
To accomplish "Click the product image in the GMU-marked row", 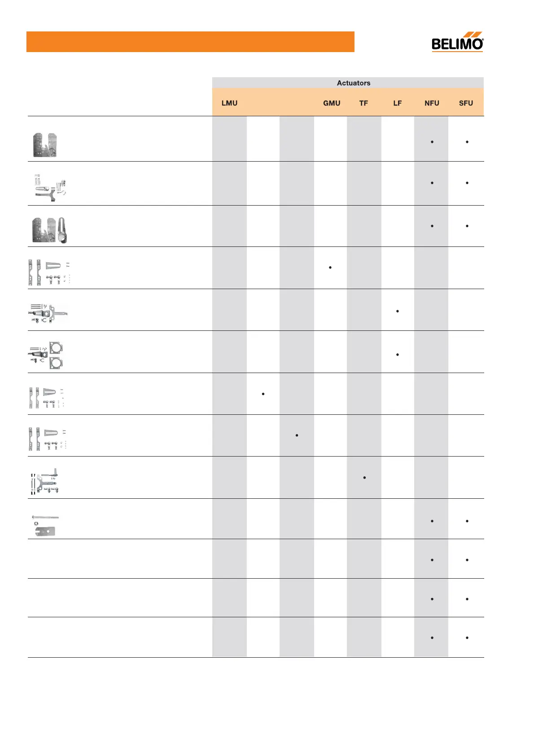I will pyautogui.click(x=49, y=273).
